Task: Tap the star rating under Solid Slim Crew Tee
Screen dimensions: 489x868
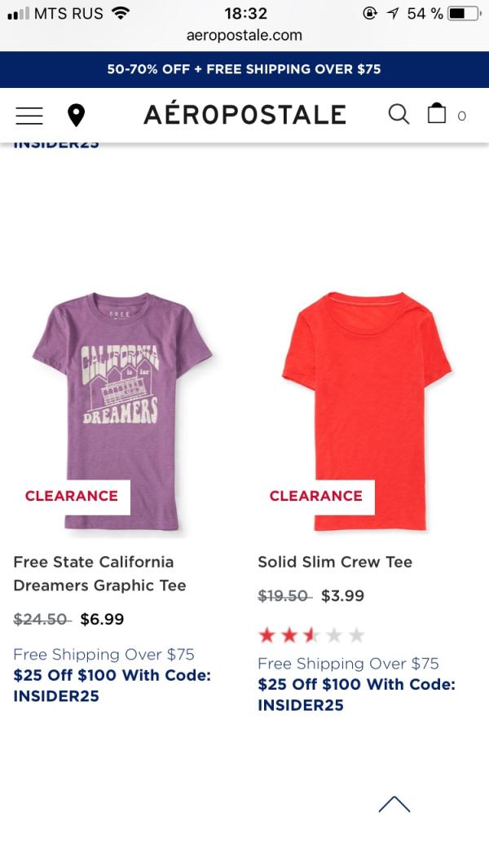Action: [311, 634]
